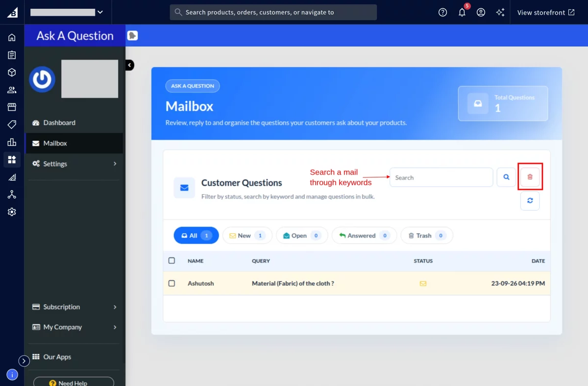Viewport: 588px width, 386px height.
Task: Open notifications bell with 5 badge
Action: 462,12
